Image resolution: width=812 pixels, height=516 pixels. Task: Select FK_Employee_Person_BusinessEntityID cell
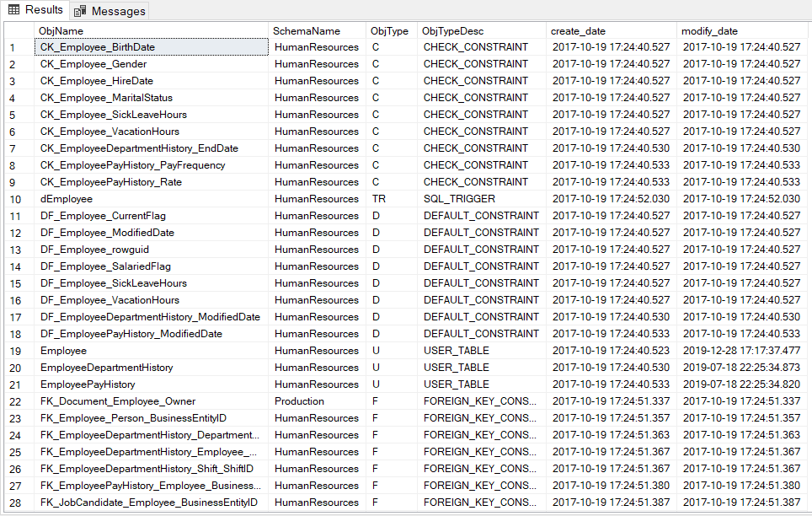(x=152, y=418)
